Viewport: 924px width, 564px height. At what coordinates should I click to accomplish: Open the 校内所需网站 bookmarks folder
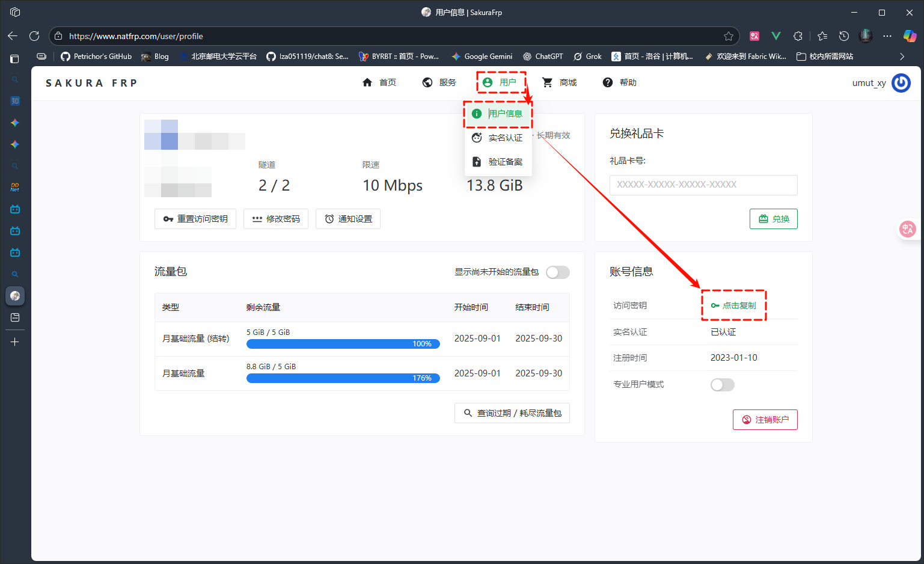pos(825,57)
